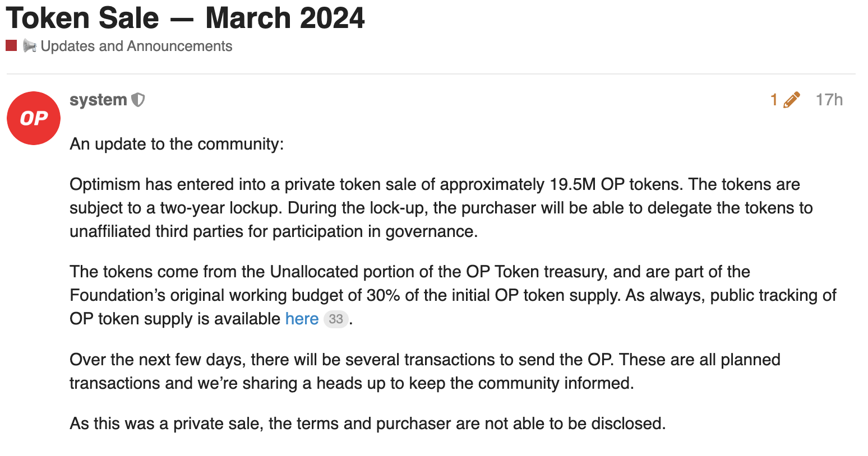Click the sentence "As this was a private sale"
Screen dimensions: 868x456
[x=367, y=424]
